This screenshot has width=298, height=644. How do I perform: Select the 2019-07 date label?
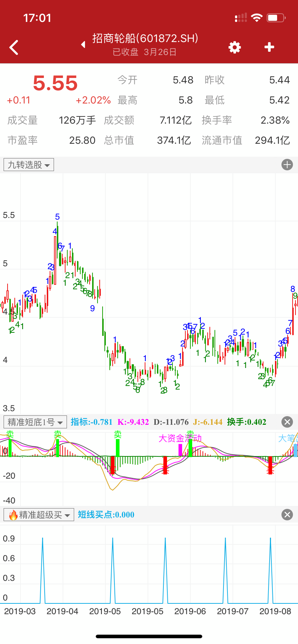[232, 611]
